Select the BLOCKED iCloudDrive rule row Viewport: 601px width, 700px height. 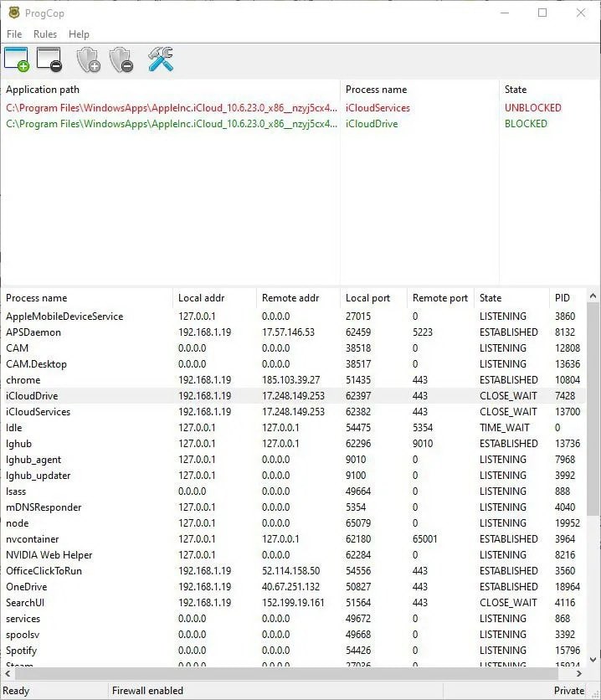300,124
